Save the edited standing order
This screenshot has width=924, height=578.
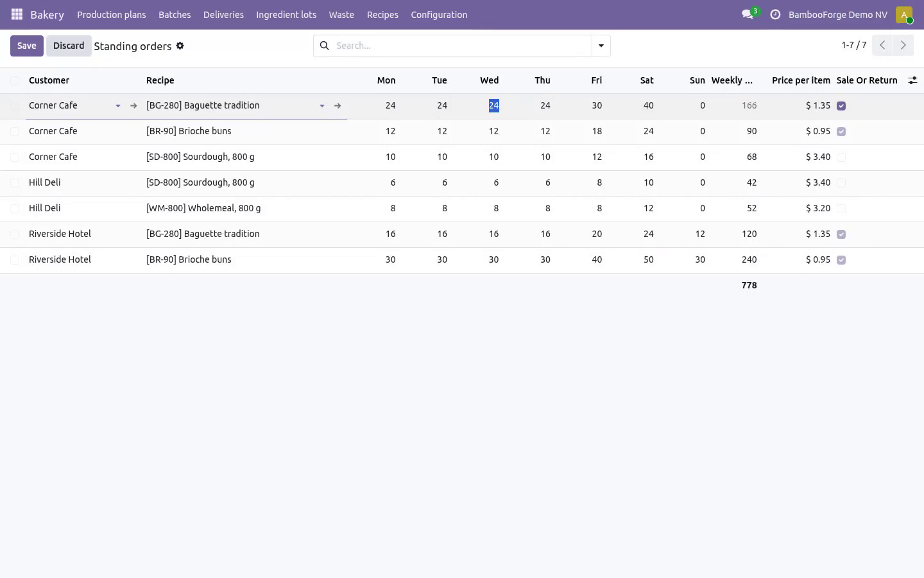click(26, 46)
